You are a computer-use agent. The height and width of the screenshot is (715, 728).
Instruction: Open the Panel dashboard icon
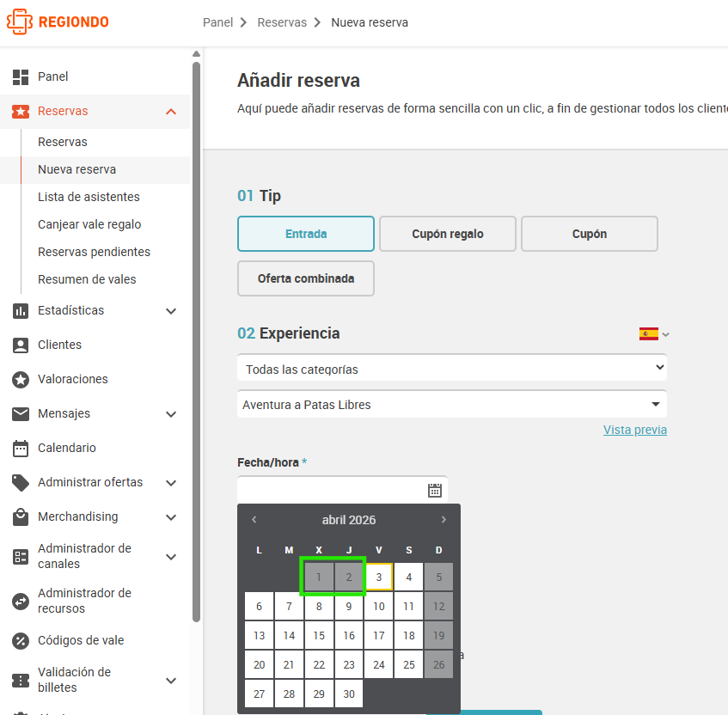(x=21, y=76)
